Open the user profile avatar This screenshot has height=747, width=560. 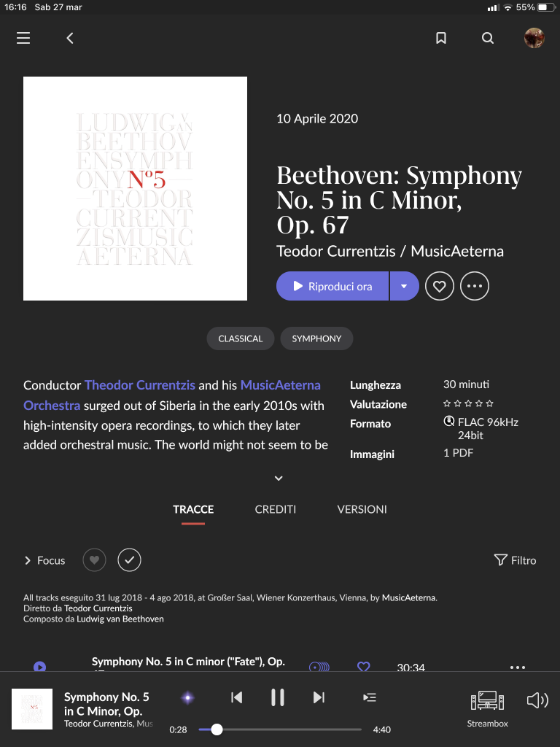[x=534, y=38]
